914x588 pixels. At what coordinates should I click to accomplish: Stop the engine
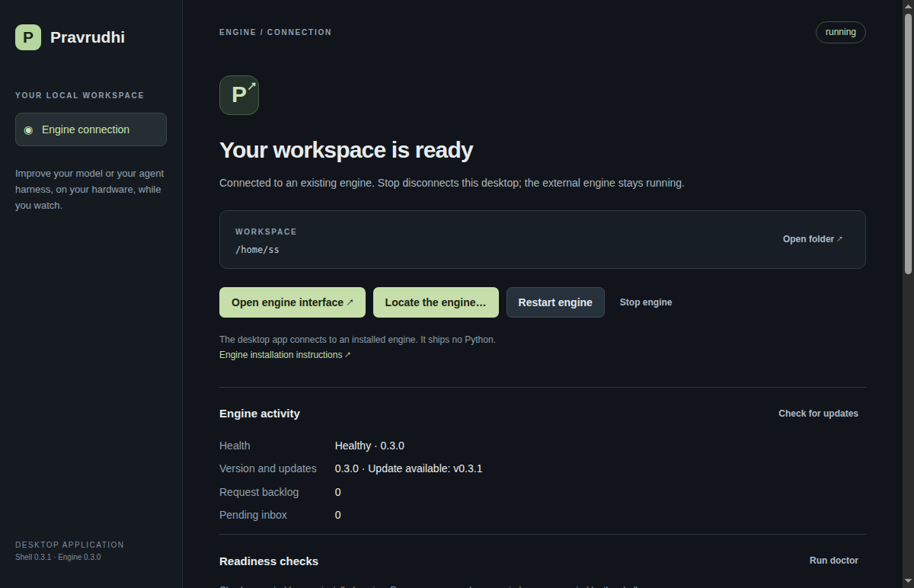646,302
